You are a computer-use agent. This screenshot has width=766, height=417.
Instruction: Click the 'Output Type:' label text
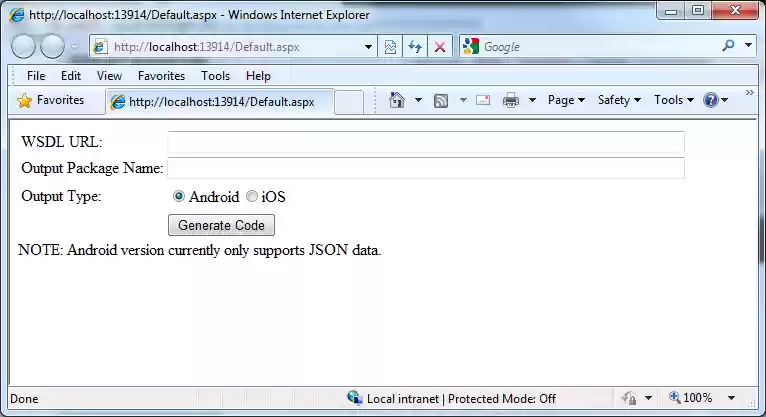61,196
